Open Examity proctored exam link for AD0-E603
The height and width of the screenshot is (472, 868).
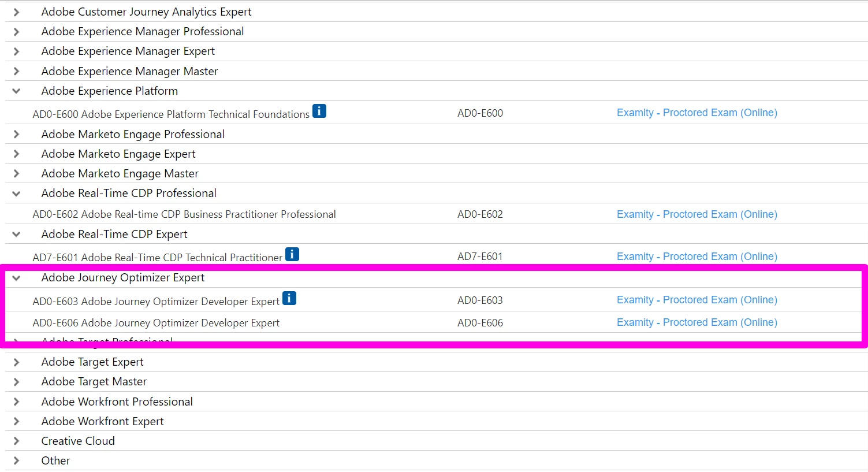(697, 300)
